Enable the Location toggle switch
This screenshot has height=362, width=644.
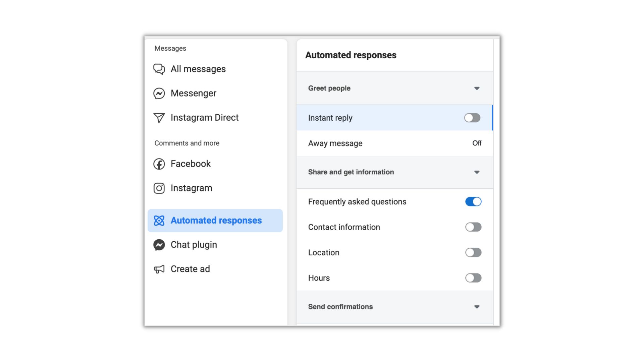pyautogui.click(x=473, y=252)
